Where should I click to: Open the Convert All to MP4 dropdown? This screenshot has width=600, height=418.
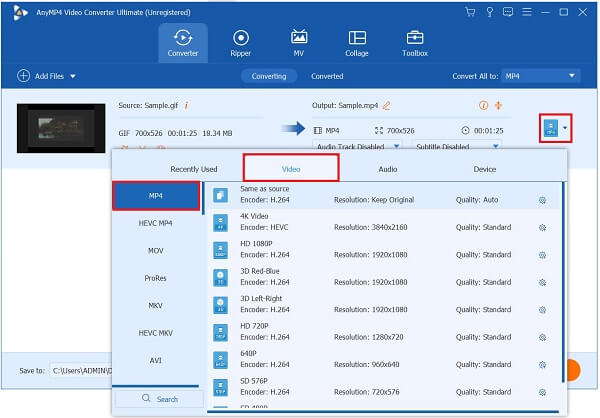[540, 76]
